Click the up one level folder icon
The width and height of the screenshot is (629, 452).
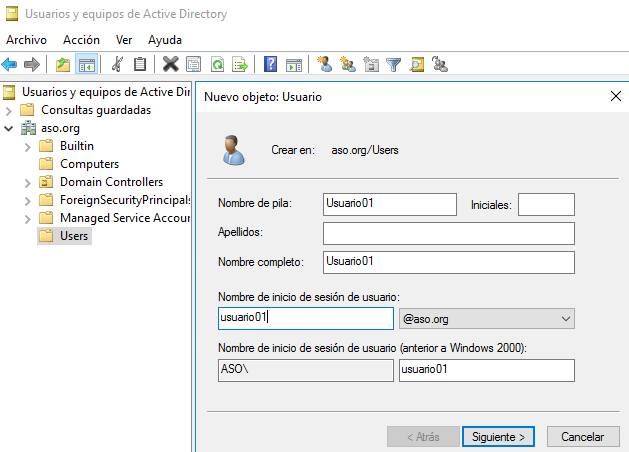63,65
